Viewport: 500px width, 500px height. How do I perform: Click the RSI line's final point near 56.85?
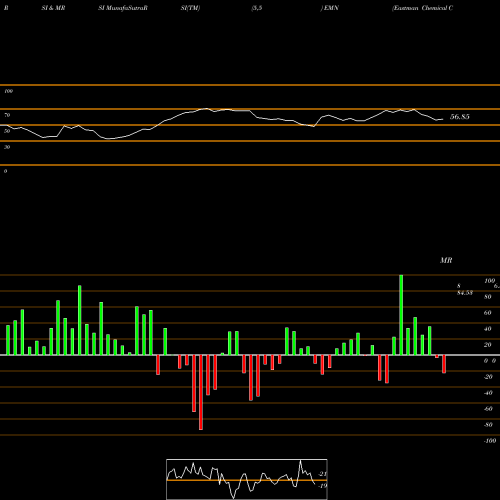443,119
